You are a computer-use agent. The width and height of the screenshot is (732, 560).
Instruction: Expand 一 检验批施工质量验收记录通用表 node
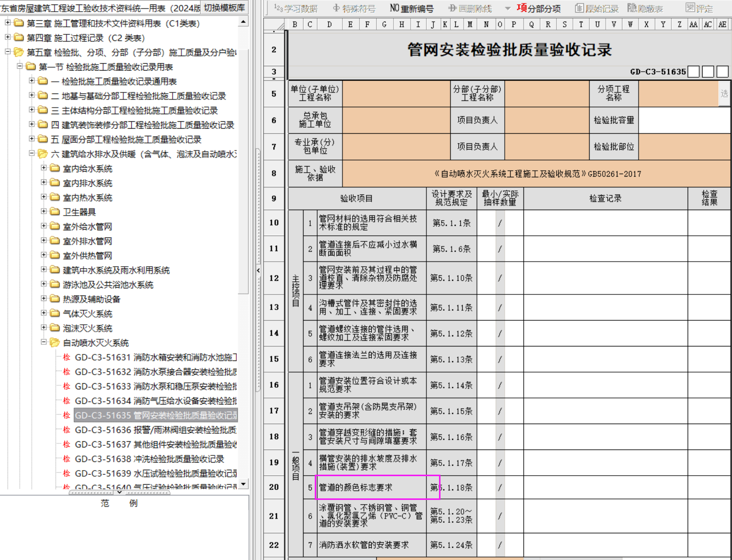(x=32, y=81)
